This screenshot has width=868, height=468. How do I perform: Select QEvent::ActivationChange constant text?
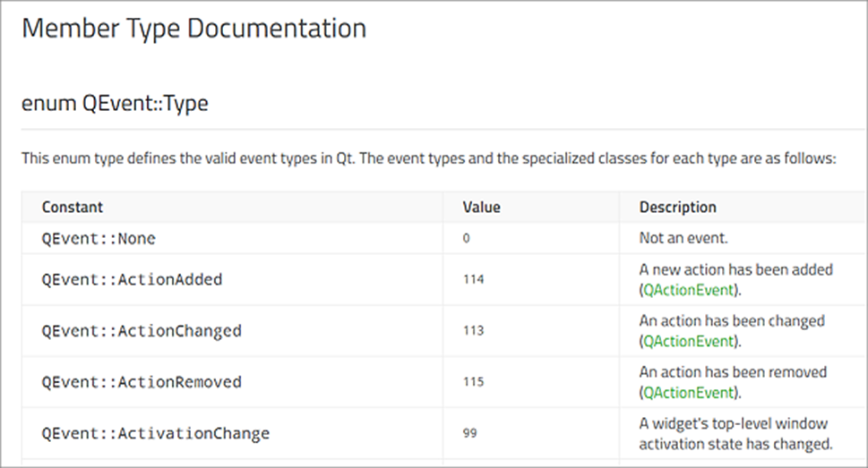[x=155, y=434]
